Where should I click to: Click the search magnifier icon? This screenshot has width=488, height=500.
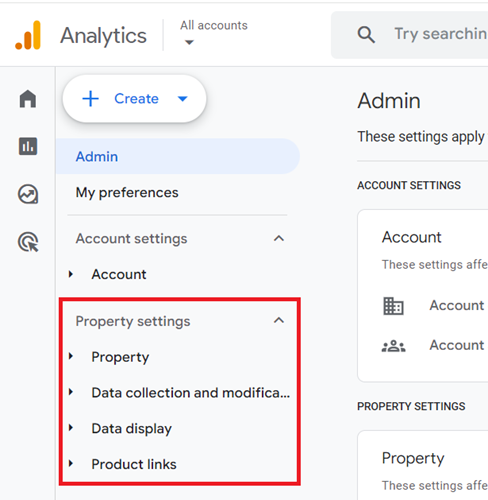point(366,35)
